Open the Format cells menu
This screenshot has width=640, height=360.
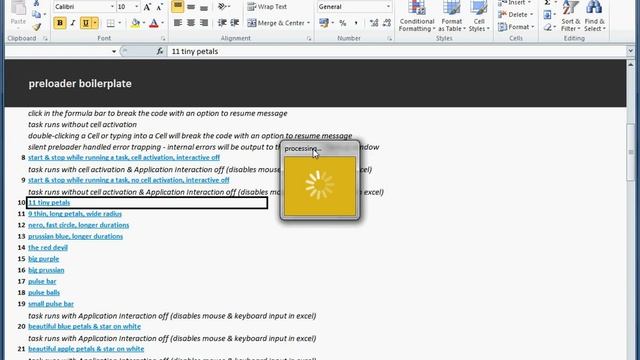[515, 27]
